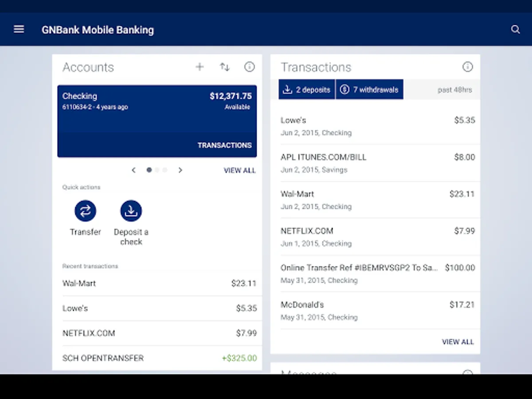The width and height of the screenshot is (532, 399).
Task: Click VIEW ALL in Accounts panel
Action: (x=240, y=170)
